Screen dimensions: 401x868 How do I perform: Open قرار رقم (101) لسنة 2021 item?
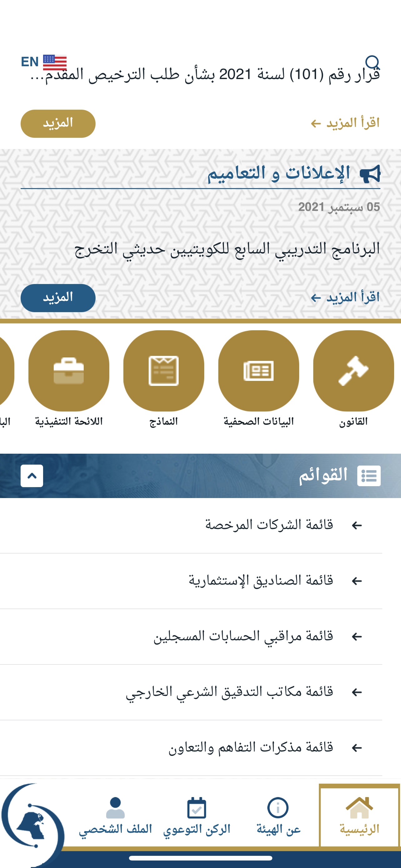point(205,74)
